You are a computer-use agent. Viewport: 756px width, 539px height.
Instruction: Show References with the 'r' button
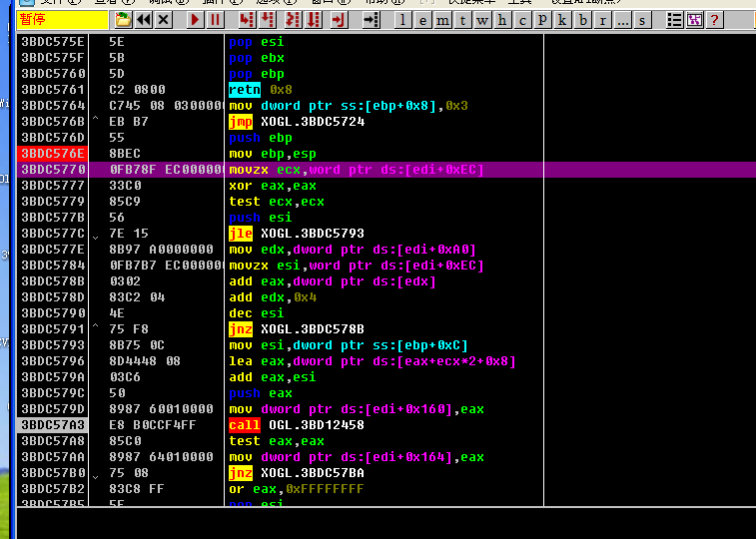[602, 20]
